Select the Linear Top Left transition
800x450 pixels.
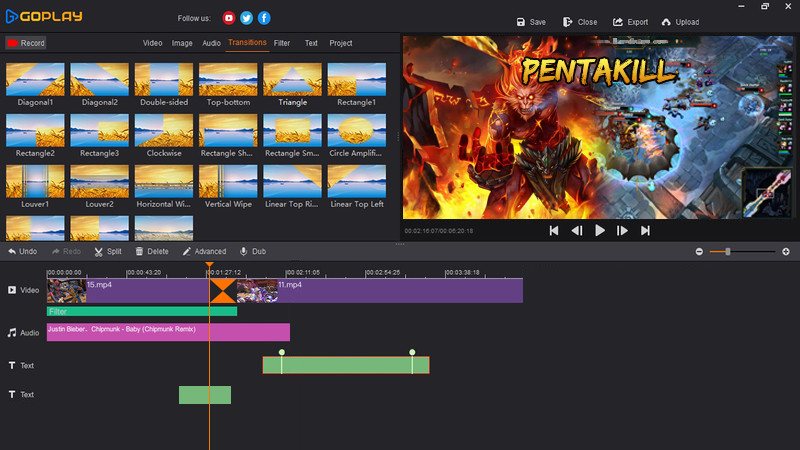(x=357, y=186)
